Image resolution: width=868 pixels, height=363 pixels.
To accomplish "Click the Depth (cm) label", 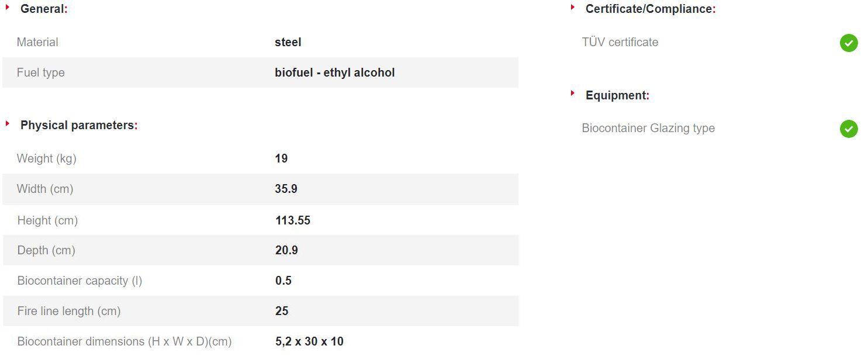I will tap(46, 250).
